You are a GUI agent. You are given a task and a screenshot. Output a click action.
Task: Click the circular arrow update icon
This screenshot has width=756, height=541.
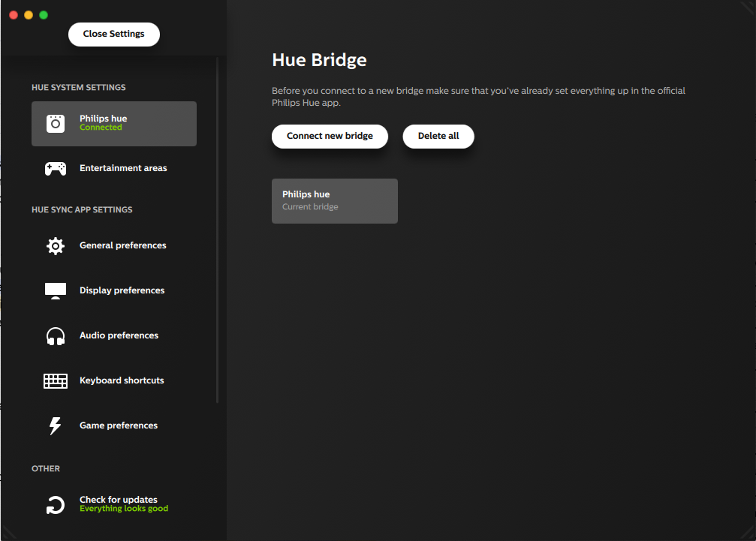pos(56,505)
